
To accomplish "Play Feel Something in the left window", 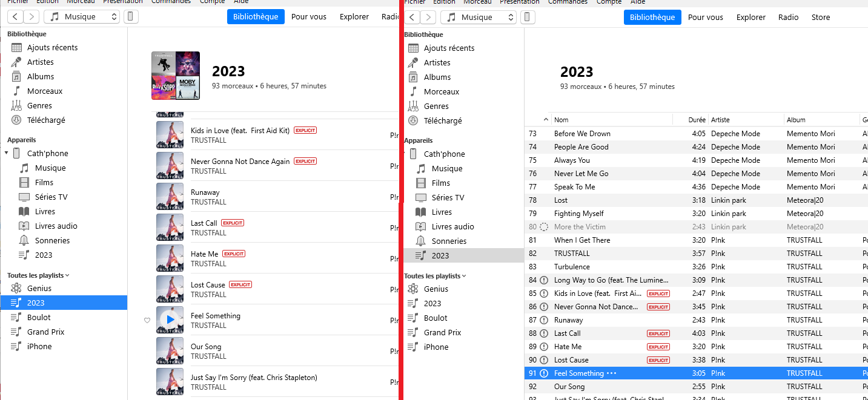I will (x=170, y=320).
